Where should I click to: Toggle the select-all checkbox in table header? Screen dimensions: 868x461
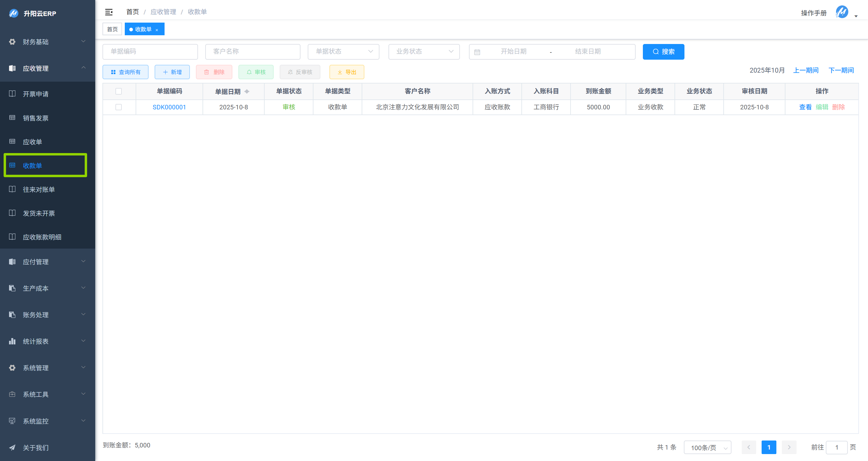(x=119, y=91)
